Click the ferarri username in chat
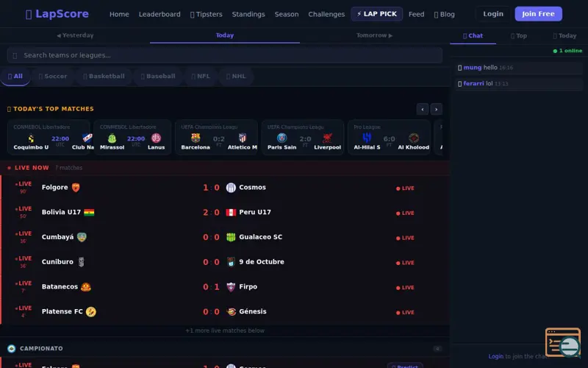Viewport: 588px width, 368px height. click(x=473, y=83)
